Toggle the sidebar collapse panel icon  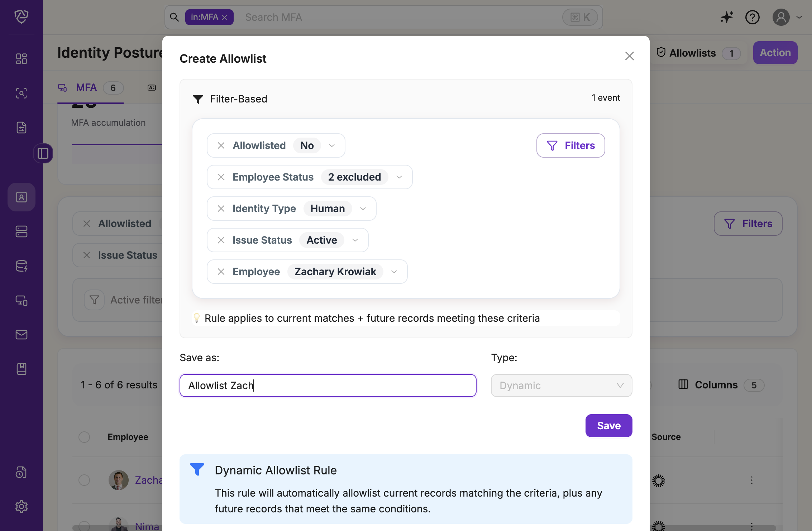(43, 153)
